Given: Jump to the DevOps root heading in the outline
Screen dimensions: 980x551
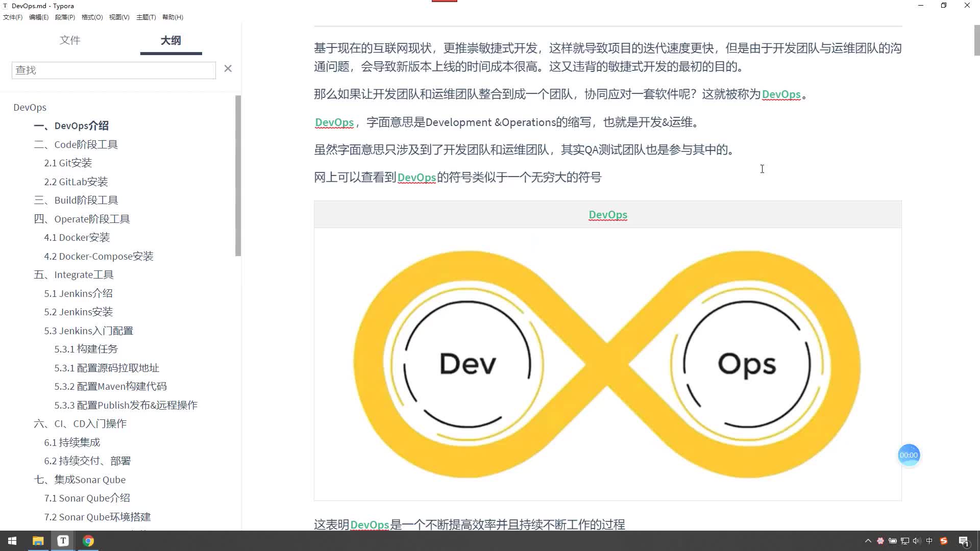Looking at the screenshot, I should click(x=30, y=108).
